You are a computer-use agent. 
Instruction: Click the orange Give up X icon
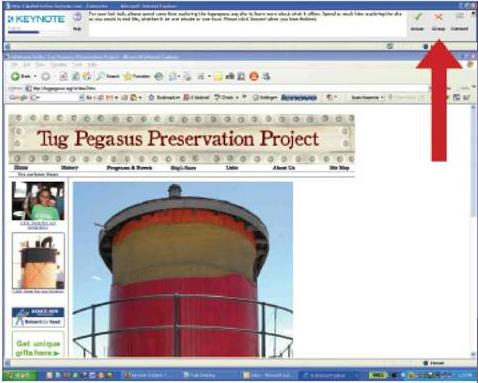click(438, 17)
